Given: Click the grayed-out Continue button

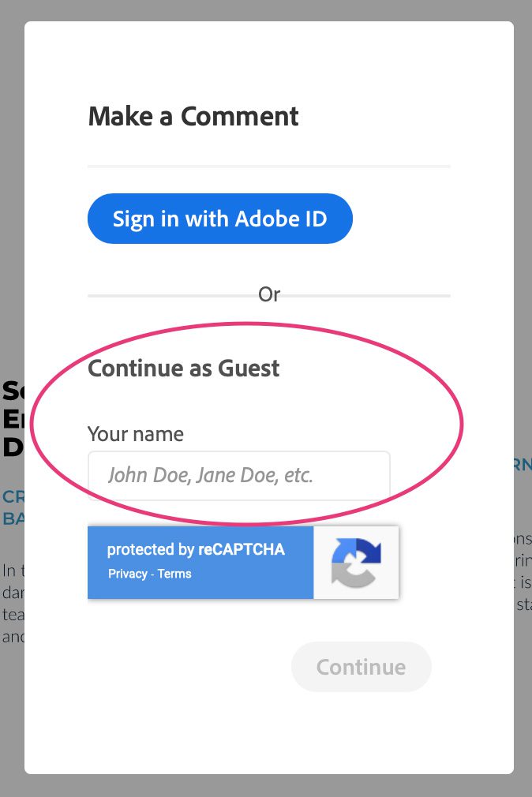Looking at the screenshot, I should click(x=361, y=667).
